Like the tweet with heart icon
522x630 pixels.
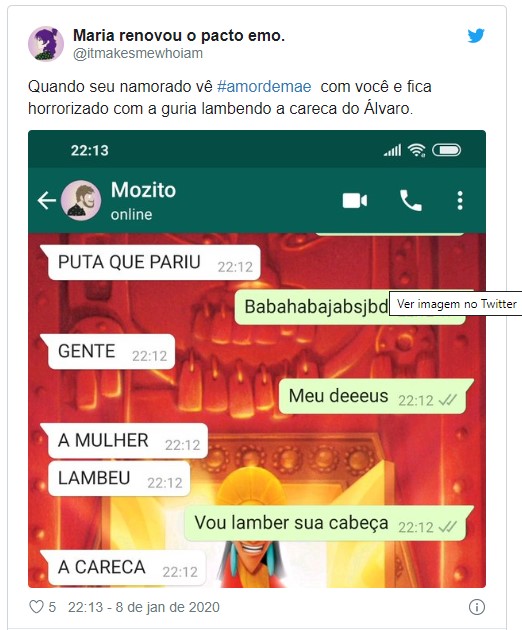36,607
